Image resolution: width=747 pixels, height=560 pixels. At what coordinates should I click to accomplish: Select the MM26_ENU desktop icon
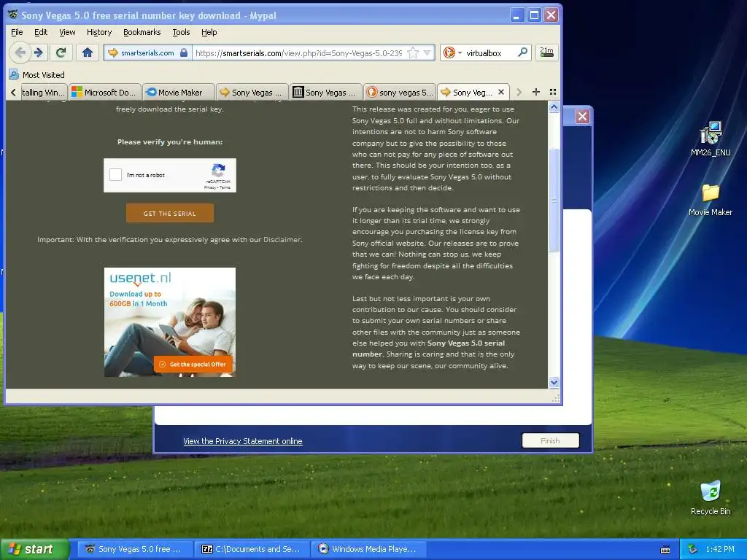[x=711, y=139]
